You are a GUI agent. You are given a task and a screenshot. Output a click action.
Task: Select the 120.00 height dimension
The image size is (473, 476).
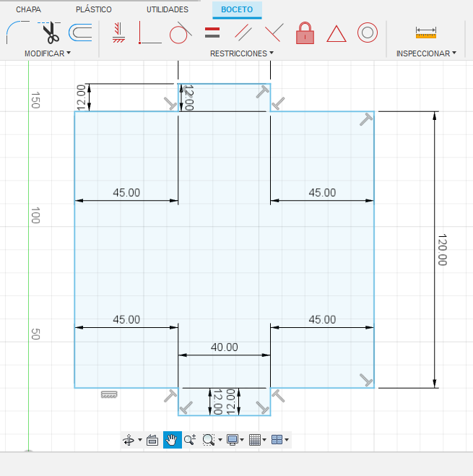click(x=443, y=249)
